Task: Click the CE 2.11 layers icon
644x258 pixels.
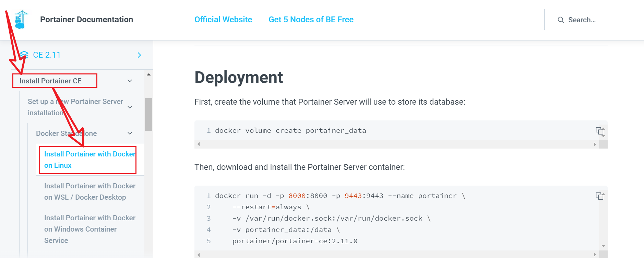Action: pyautogui.click(x=24, y=55)
